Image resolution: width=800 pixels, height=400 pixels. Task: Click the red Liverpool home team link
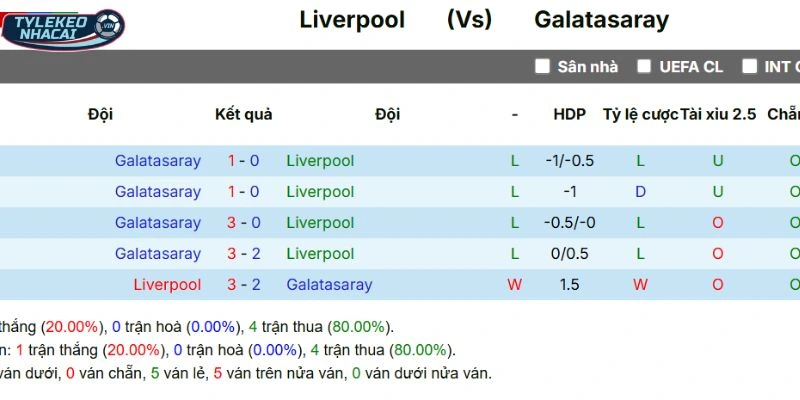pyautogui.click(x=167, y=285)
